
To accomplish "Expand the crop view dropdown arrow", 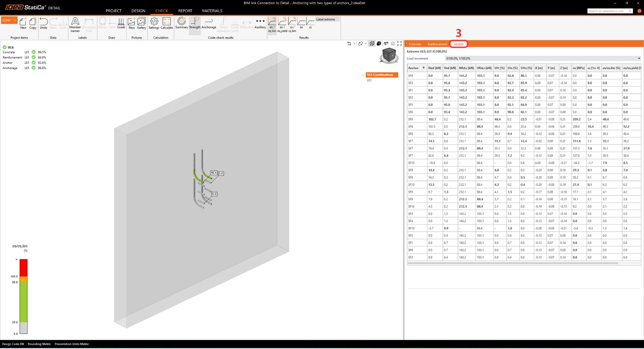I will click(x=354, y=43).
